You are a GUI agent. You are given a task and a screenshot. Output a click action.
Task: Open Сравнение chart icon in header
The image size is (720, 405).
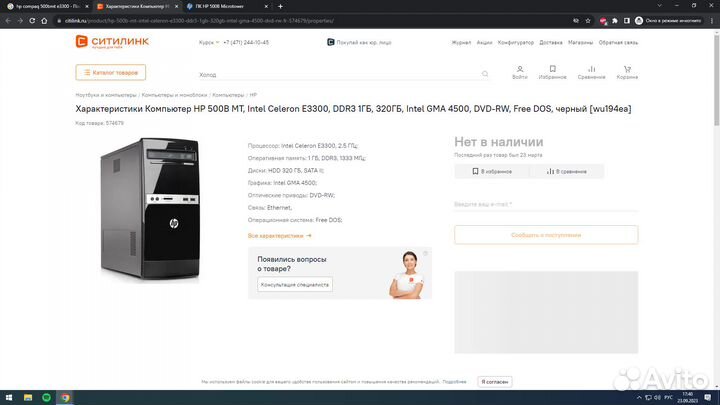(591, 73)
